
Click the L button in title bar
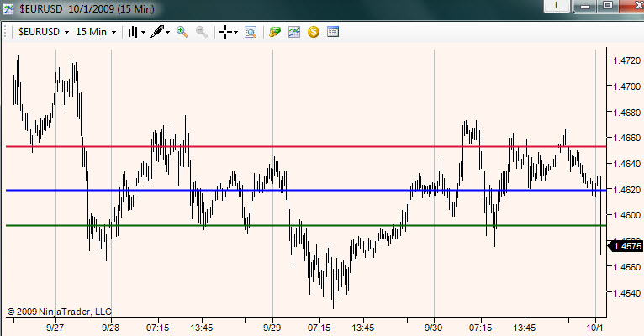click(x=557, y=6)
